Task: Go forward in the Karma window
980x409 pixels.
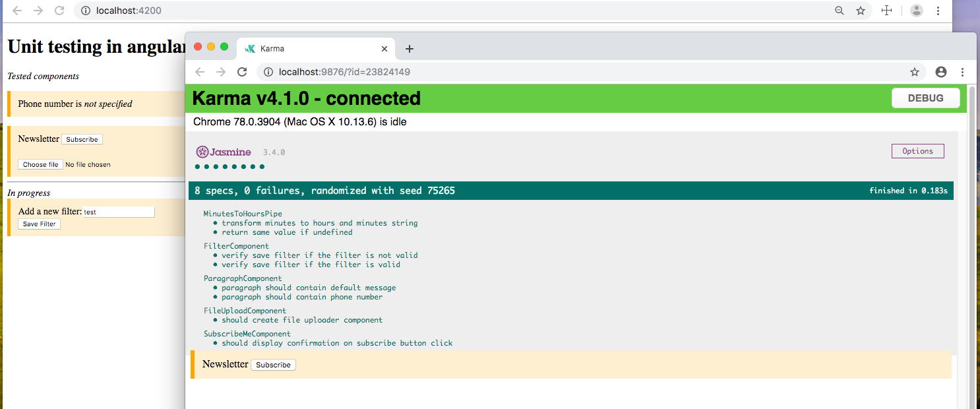Action: click(221, 72)
